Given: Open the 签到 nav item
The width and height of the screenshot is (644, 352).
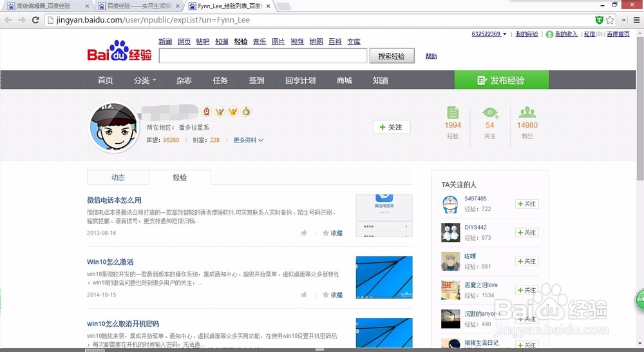Looking at the screenshot, I should [256, 80].
